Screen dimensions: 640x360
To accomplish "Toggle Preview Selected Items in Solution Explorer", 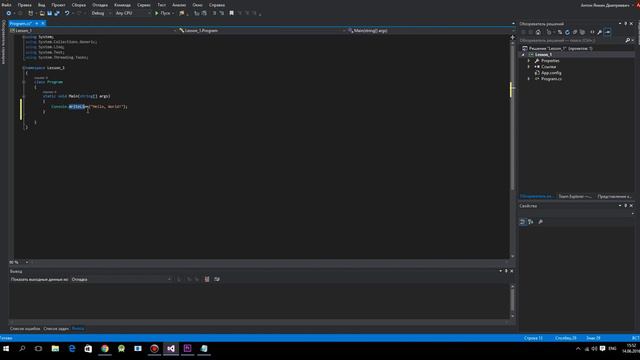I will [x=607, y=32].
